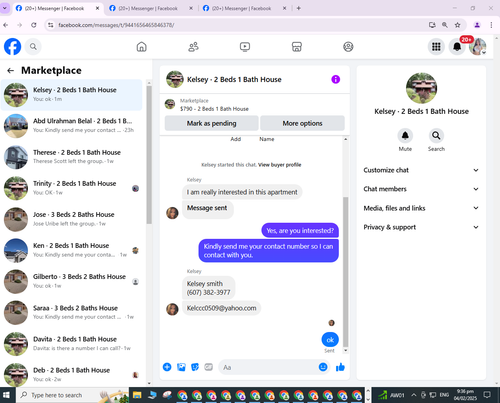
Task: Go back using arrow beside Marketplace heading
Action: click(x=10, y=70)
